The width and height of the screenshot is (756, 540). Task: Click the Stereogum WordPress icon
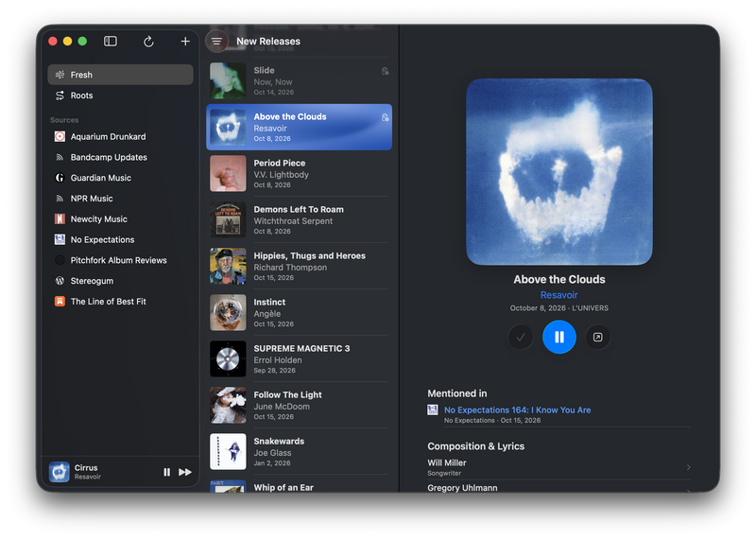(60, 281)
